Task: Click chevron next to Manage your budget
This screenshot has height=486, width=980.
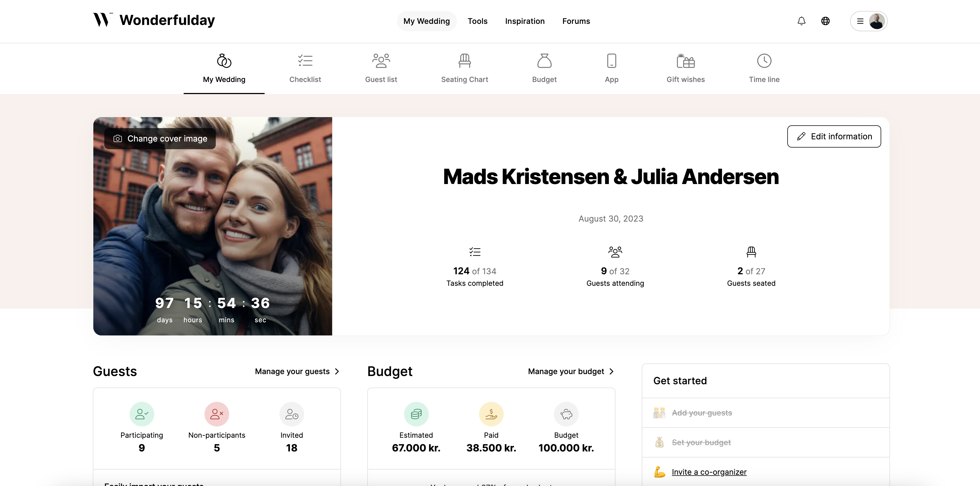Action: pos(611,371)
